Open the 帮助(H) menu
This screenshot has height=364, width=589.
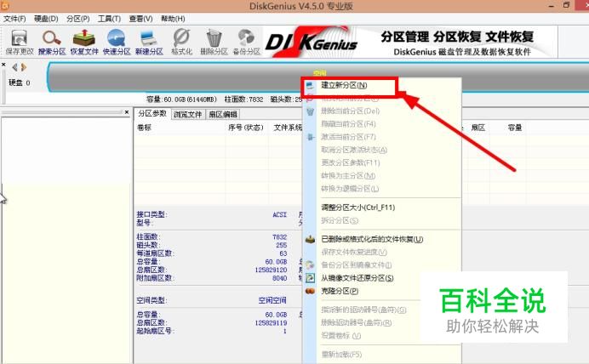coord(173,19)
